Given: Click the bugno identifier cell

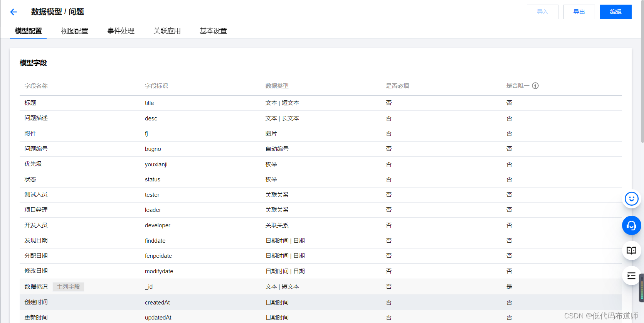Looking at the screenshot, I should coord(153,149).
